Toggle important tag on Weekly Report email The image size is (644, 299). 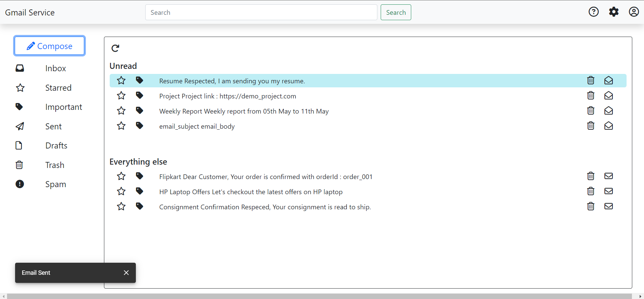140,111
